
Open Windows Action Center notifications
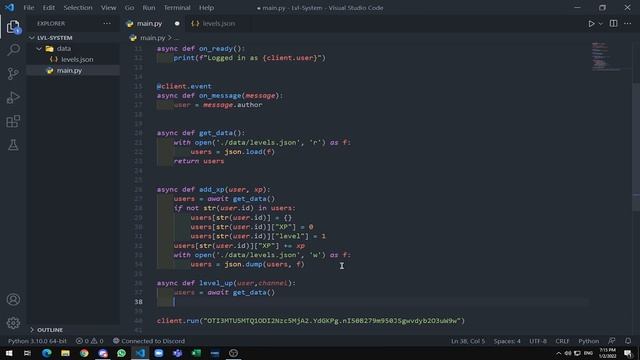coord(628,353)
